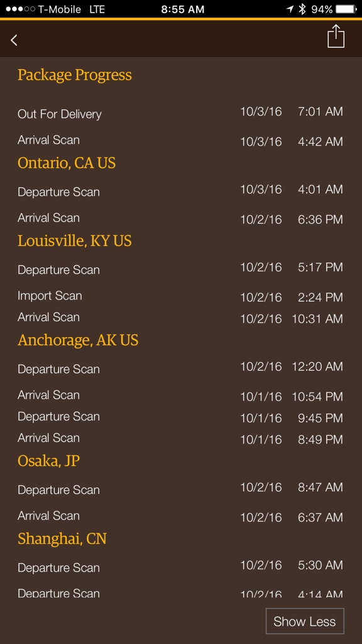Select the Out For Delivery entry

pos(180,113)
